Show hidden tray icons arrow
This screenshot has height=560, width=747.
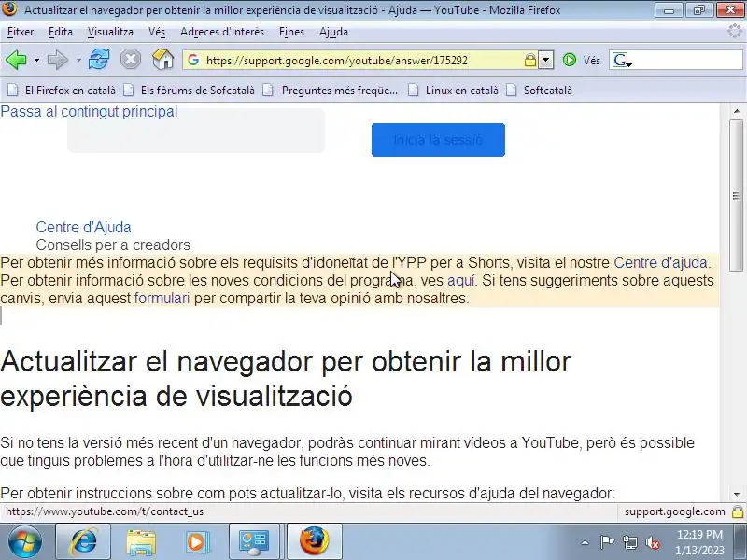click(585, 542)
